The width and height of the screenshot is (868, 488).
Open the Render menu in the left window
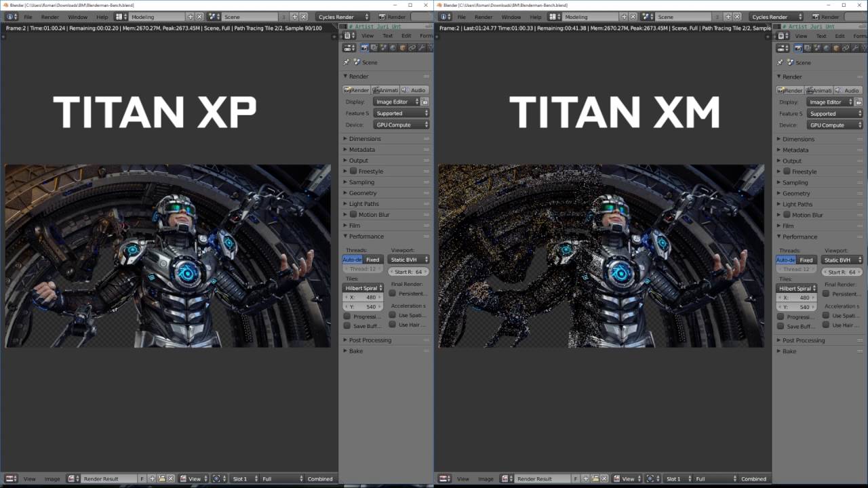[x=50, y=16]
